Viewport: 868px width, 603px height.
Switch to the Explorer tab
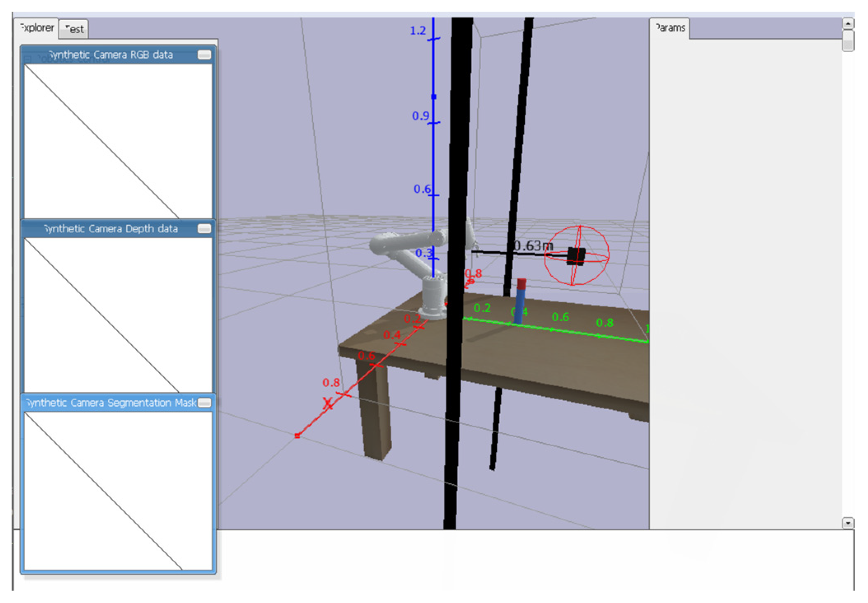37,28
